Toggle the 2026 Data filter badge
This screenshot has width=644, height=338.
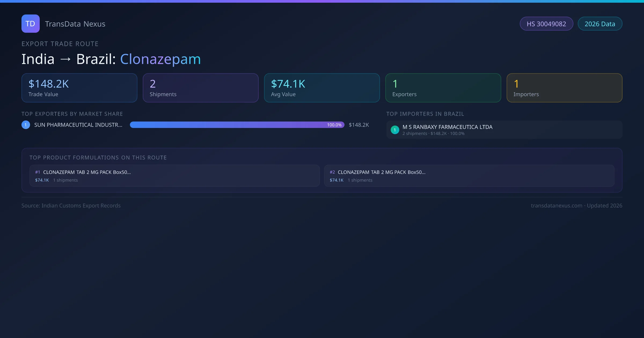pyautogui.click(x=600, y=24)
